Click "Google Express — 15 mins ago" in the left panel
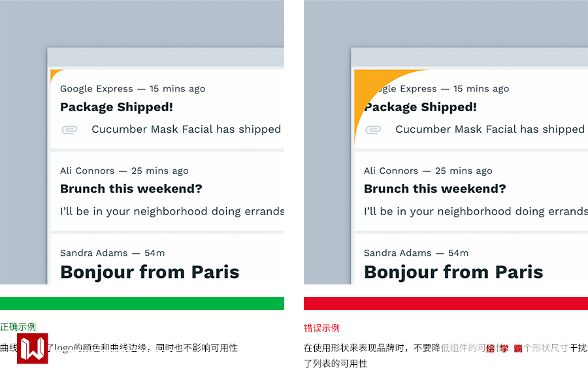The width and height of the screenshot is (588, 376). pos(133,89)
